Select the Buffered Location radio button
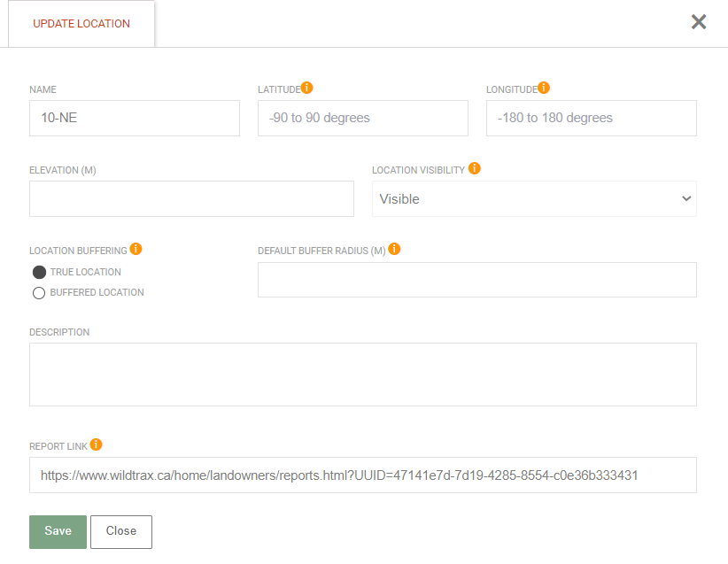The height and width of the screenshot is (564, 728). pos(39,293)
